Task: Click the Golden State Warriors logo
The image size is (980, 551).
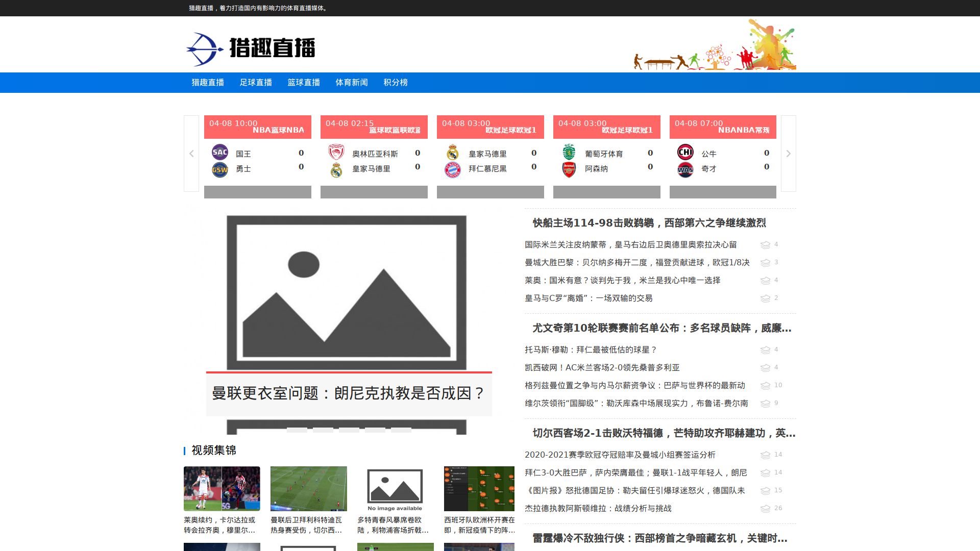Action: pos(220,169)
